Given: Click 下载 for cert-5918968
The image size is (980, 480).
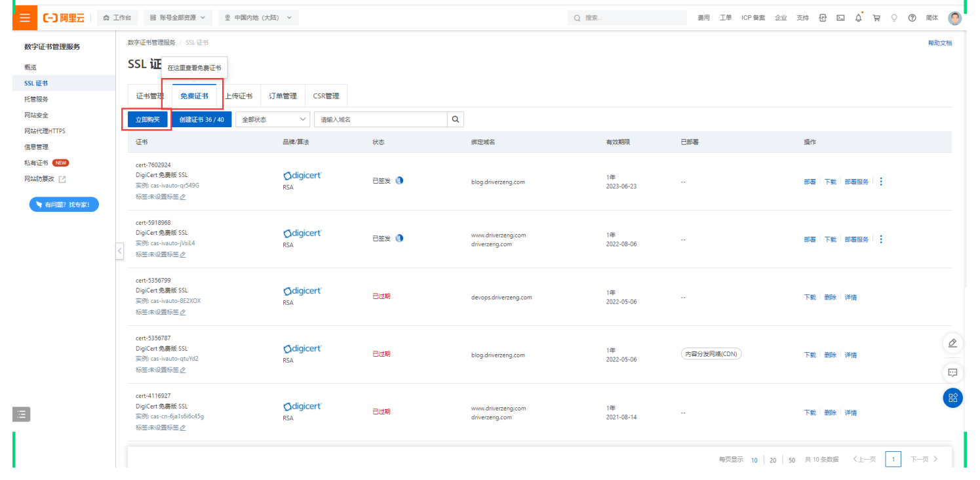Looking at the screenshot, I should point(831,239).
